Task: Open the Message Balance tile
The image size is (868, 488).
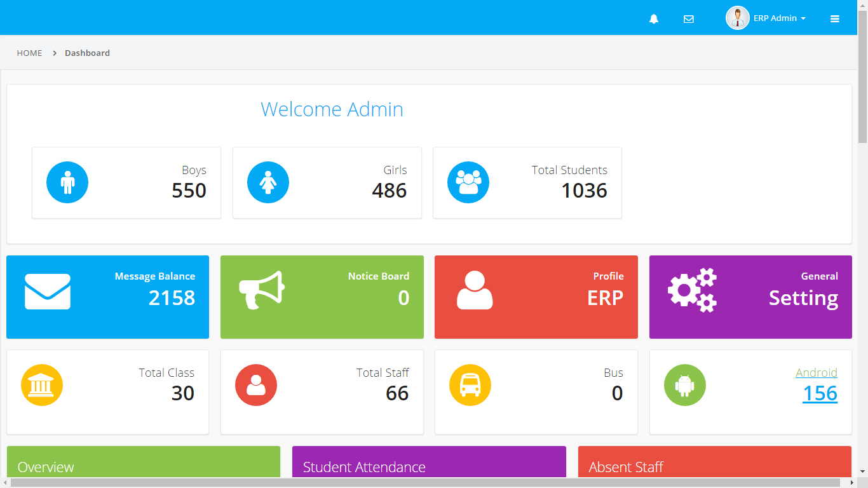Action: 107,297
